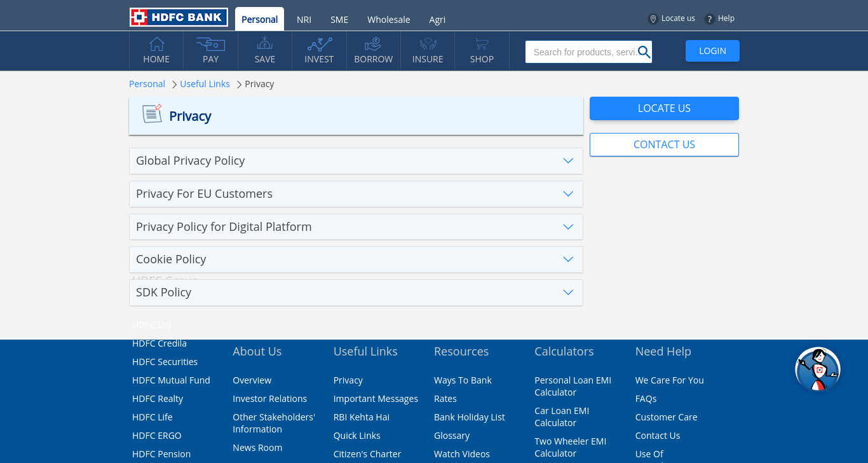The height and width of the screenshot is (463, 868).
Task: Select the Personal tab
Action: [259, 19]
